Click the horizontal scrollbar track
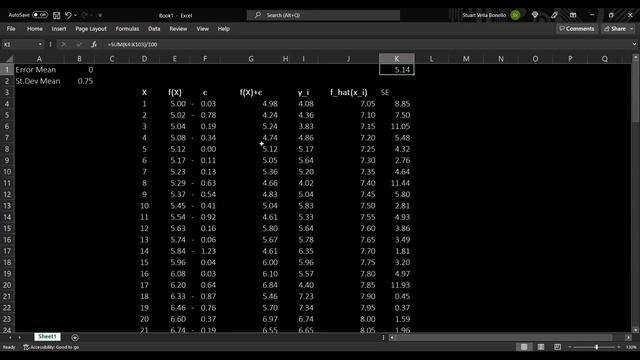Screen dimensions: 640x360 coord(510,337)
